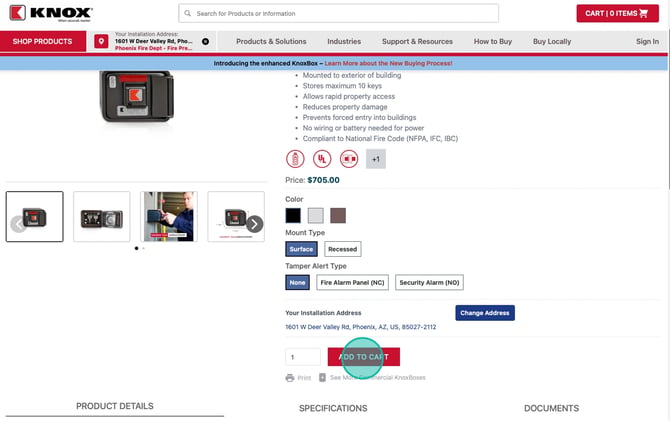Viewport: 670px width, 421px height.
Task: Advance thumbnails with right arrow
Action: 255,224
